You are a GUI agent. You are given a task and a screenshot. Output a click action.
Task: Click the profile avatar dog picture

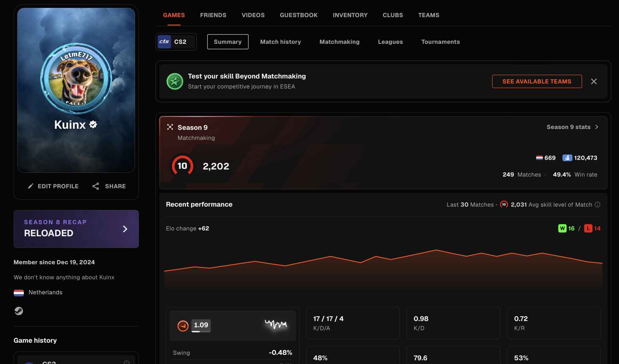click(x=76, y=79)
